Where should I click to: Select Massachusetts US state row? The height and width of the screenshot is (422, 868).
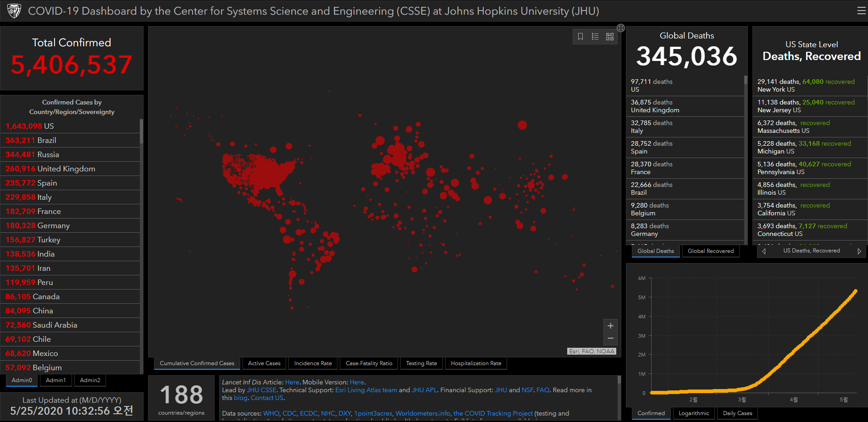coord(810,127)
